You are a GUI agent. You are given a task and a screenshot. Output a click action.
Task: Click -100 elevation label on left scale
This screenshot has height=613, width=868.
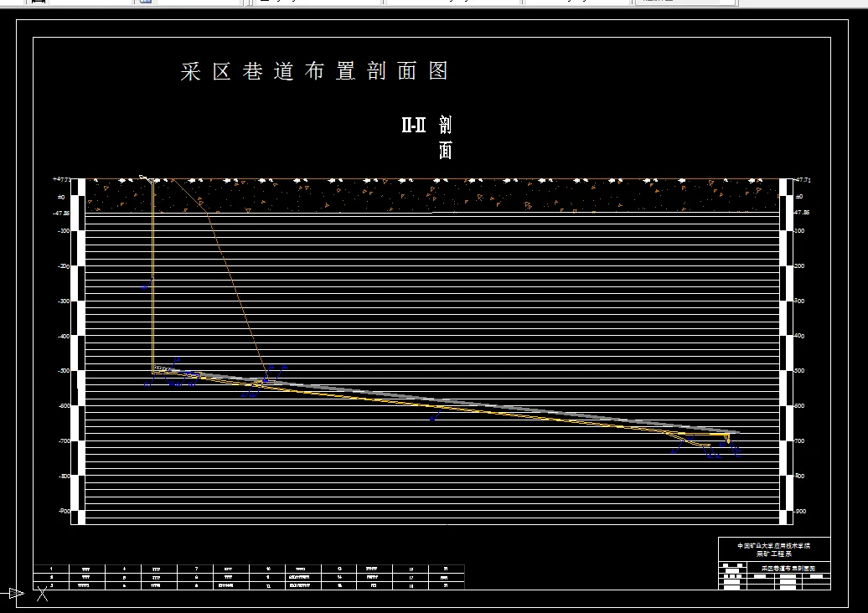click(x=64, y=230)
